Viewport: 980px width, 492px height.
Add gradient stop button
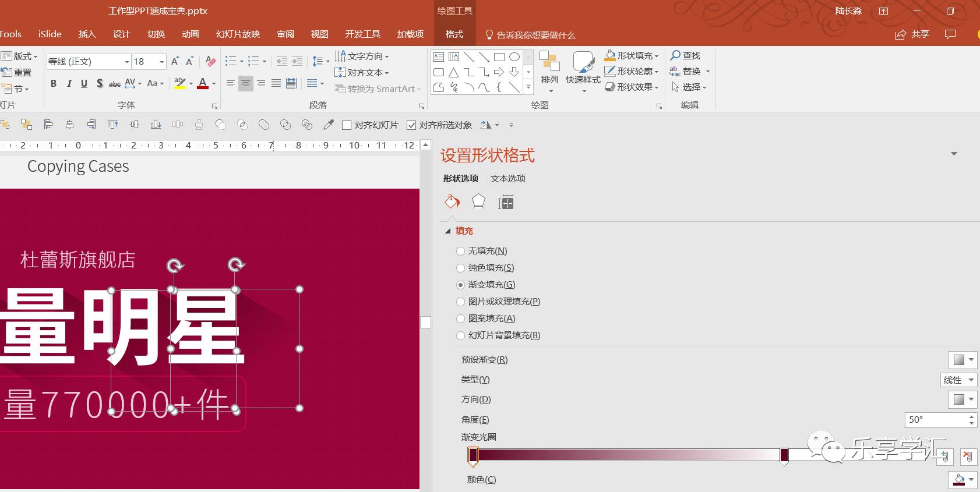pos(946,456)
